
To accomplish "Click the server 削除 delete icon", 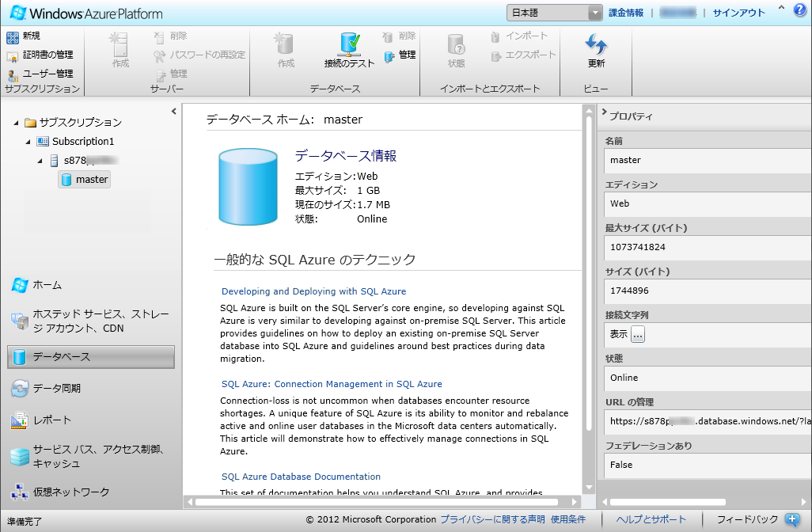I will [x=159, y=36].
